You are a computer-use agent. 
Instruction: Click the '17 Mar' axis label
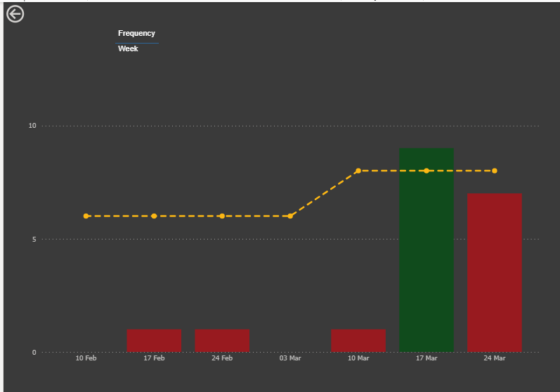pyautogui.click(x=426, y=358)
